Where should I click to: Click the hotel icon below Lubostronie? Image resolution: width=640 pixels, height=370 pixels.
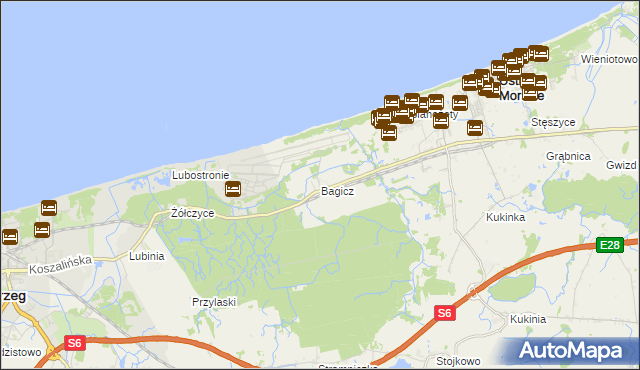point(233,189)
